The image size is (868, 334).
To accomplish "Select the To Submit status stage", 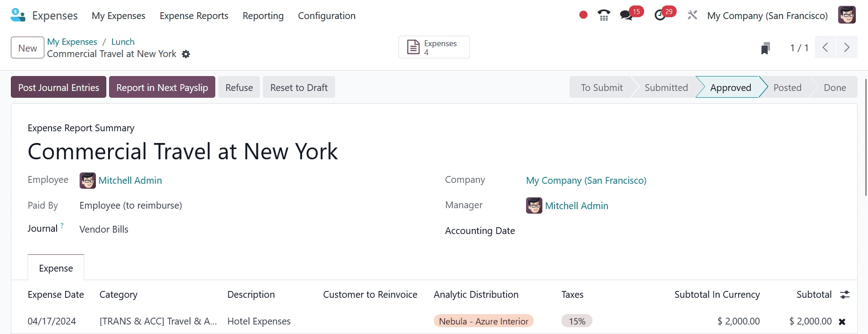I will coord(602,87).
